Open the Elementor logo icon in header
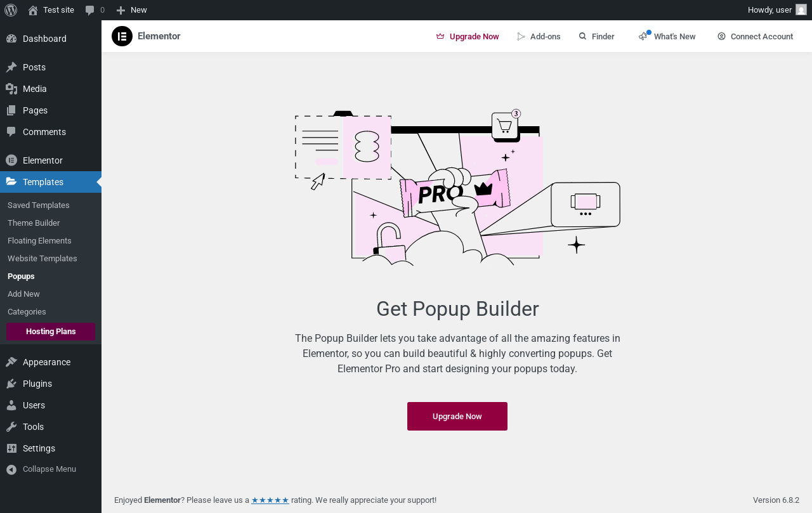812x513 pixels. (122, 36)
